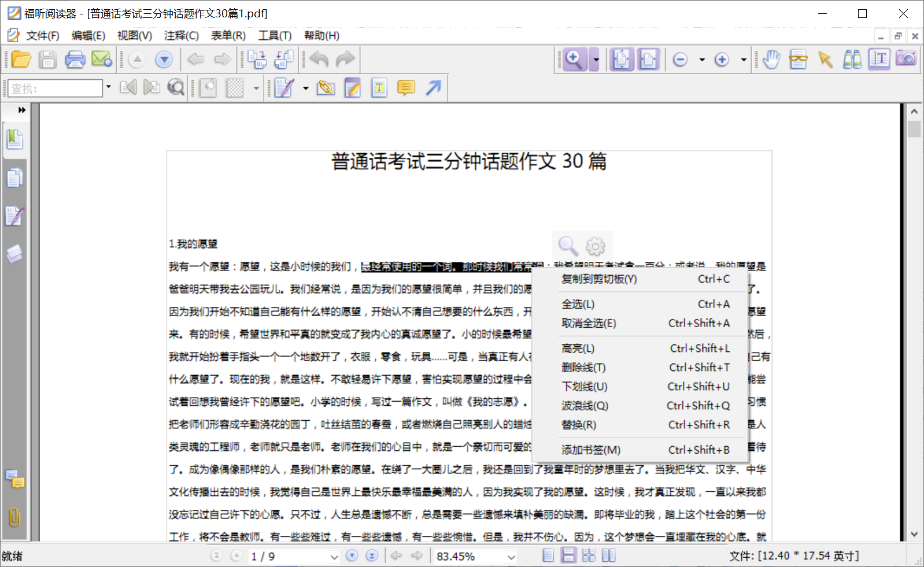Click the vertical scrollbar down arrow
The height and width of the screenshot is (567, 924).
click(914, 534)
